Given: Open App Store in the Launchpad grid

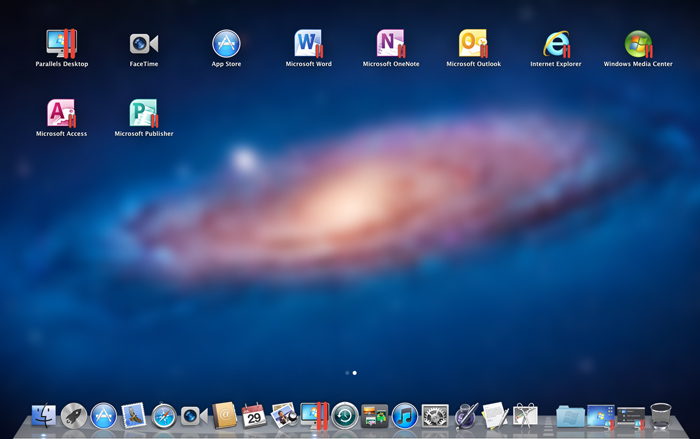Looking at the screenshot, I should [x=226, y=44].
